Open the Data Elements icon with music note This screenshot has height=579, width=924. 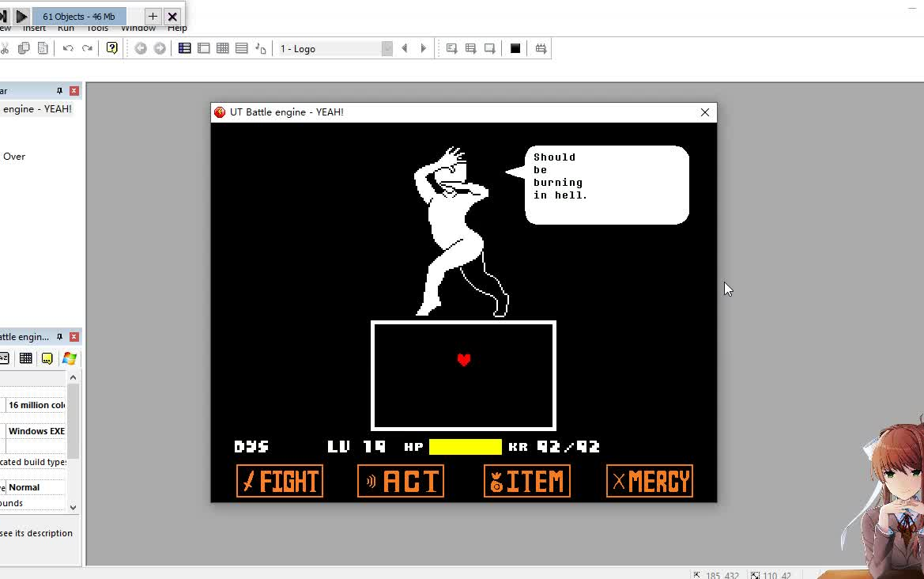tap(261, 48)
